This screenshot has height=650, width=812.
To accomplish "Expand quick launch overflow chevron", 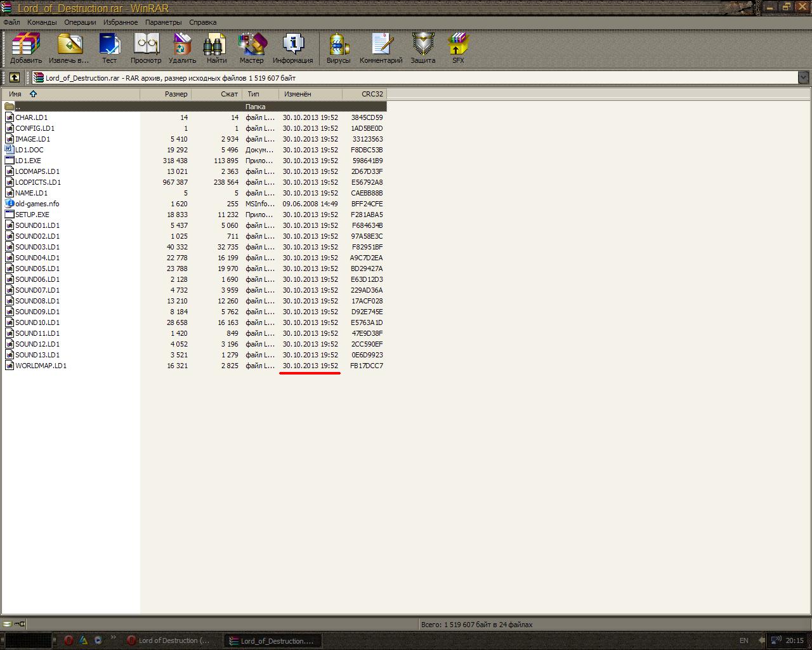I will [x=114, y=637].
